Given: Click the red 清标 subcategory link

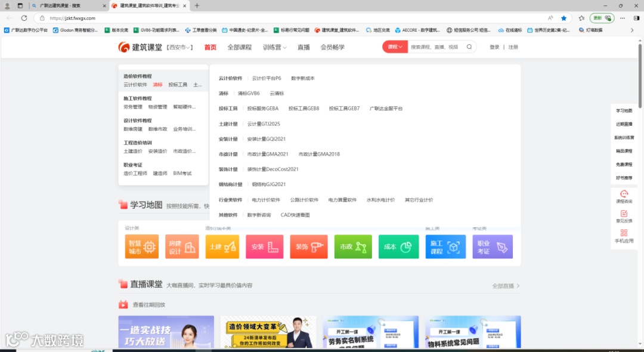Looking at the screenshot, I should 157,85.
